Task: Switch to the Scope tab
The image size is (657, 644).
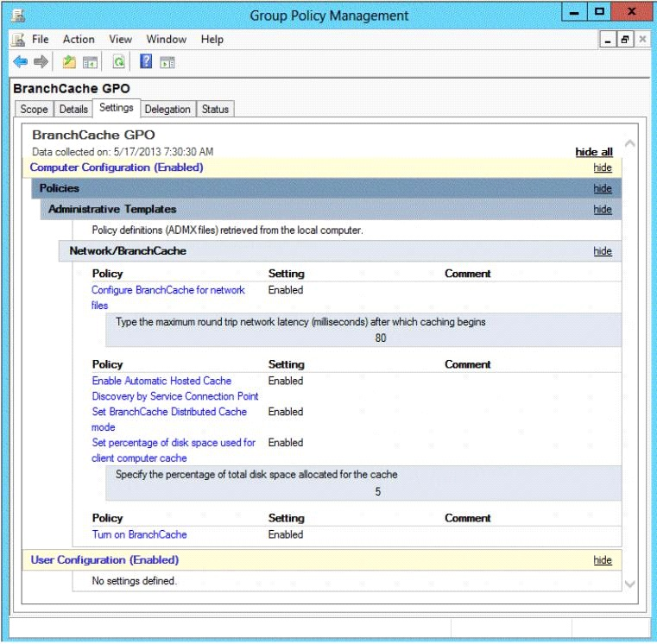Action: tap(34, 110)
